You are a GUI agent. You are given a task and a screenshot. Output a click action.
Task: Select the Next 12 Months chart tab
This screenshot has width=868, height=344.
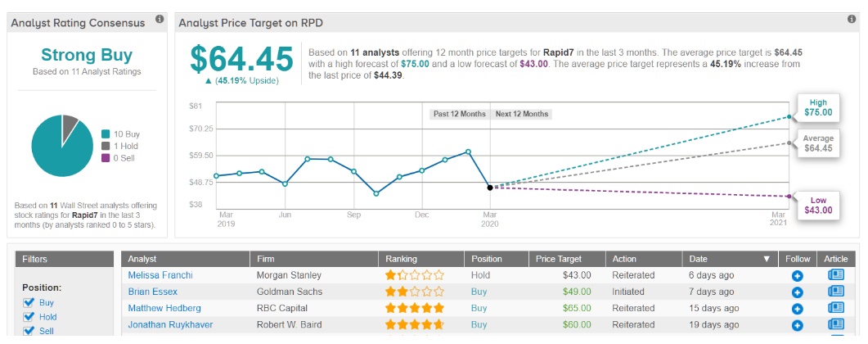pos(522,114)
